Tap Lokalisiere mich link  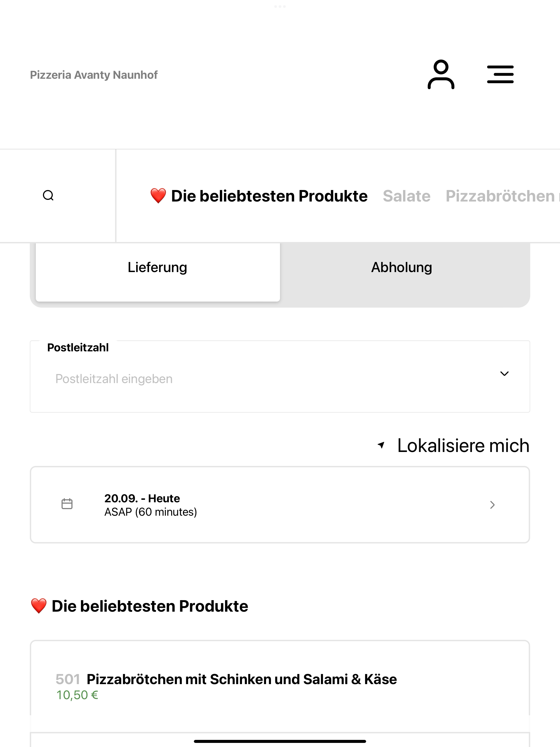coord(463,445)
